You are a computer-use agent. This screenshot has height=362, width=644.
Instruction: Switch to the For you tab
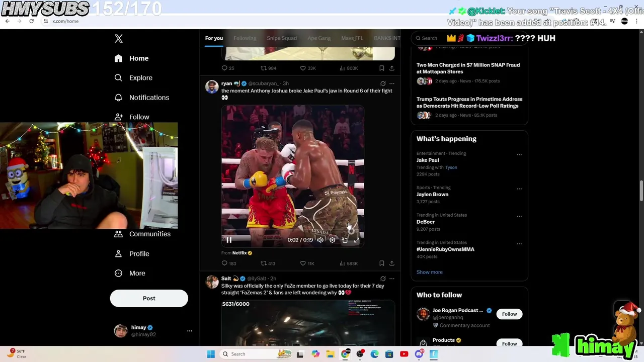coord(214,38)
